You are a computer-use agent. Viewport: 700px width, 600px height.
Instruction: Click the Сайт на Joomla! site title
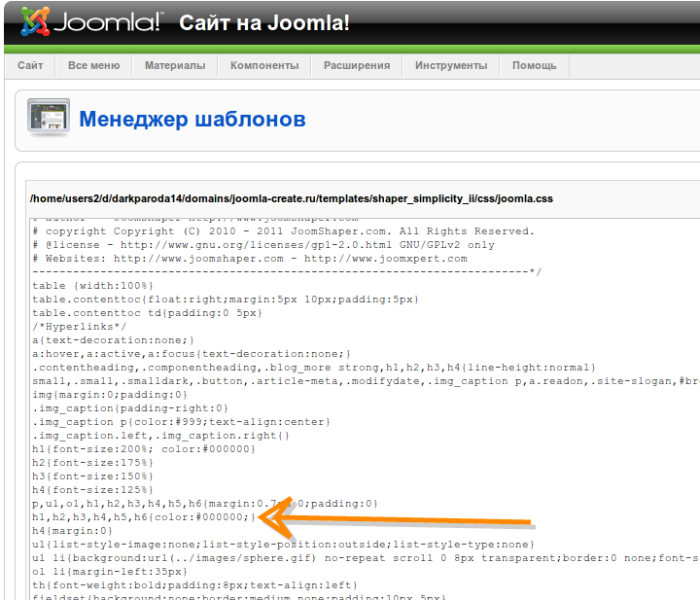264,22
